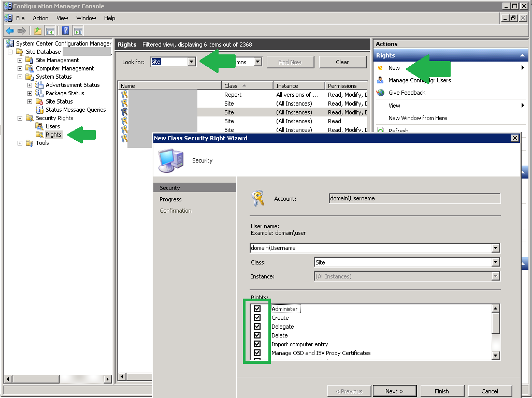This screenshot has height=398, width=532.
Task: Open the Action menu
Action: (40, 18)
